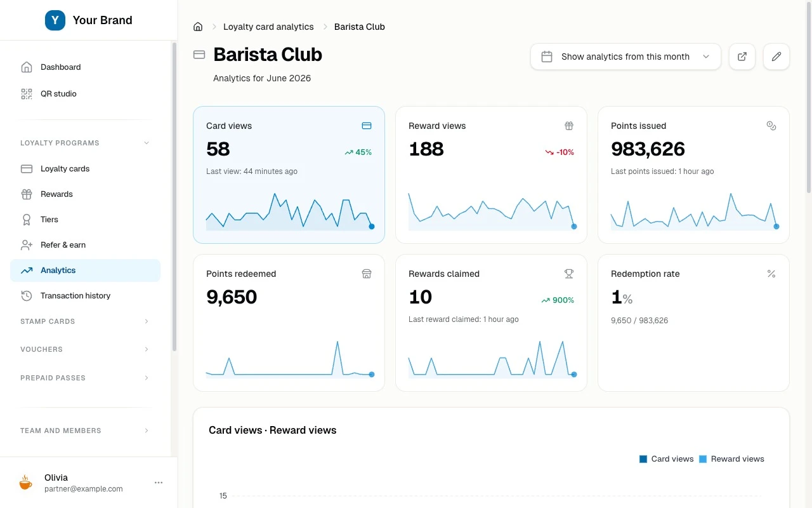Click the Analytics for June 2026 subtitle
The image size is (812, 508).
(x=262, y=79)
